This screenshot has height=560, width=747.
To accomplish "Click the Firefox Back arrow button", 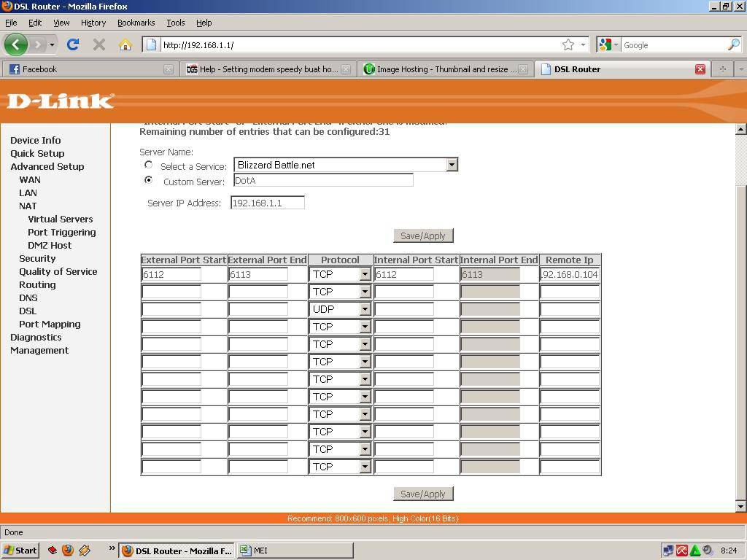I will pos(16,44).
